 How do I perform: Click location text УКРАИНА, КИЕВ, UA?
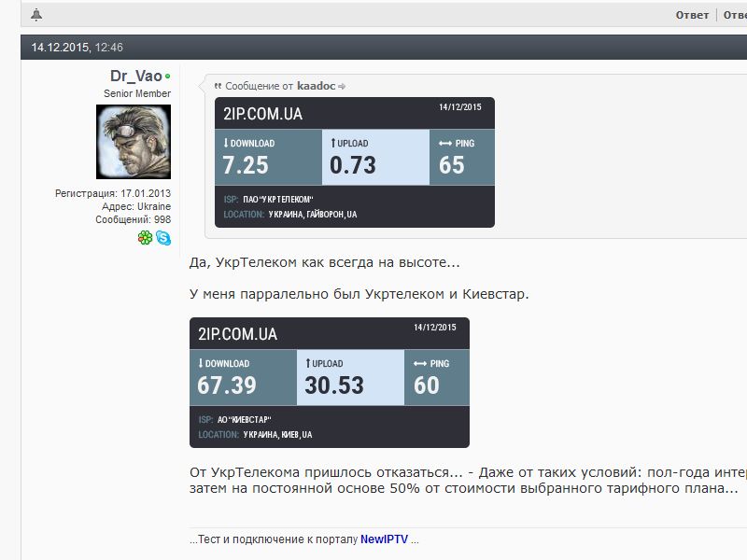point(277,435)
